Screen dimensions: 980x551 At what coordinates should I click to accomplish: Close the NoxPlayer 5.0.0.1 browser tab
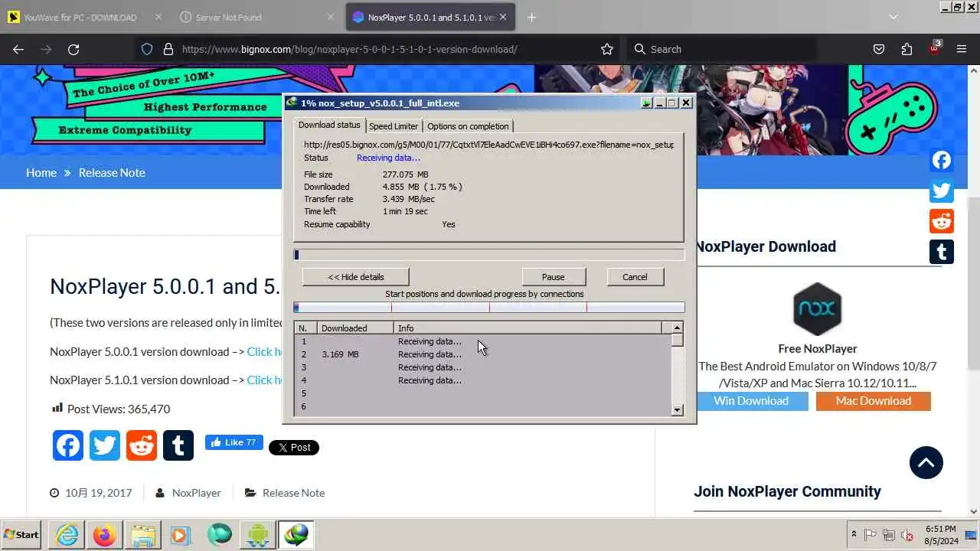(502, 17)
